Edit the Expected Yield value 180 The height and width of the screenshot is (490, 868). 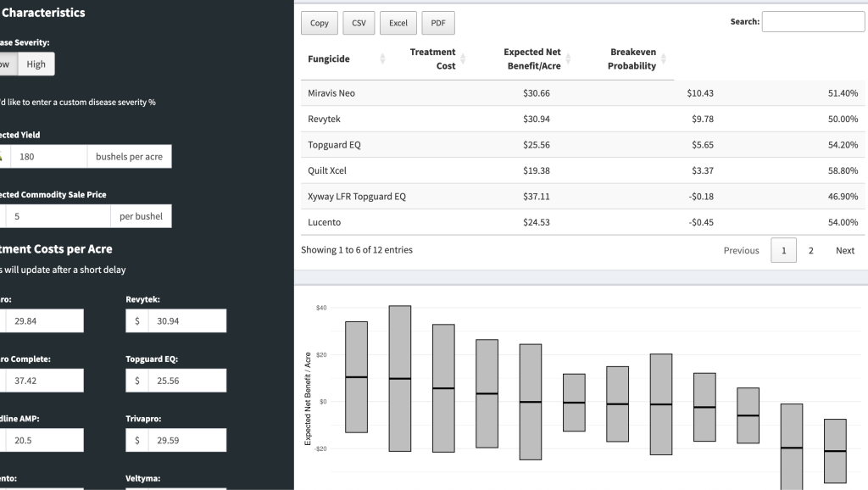click(48, 157)
